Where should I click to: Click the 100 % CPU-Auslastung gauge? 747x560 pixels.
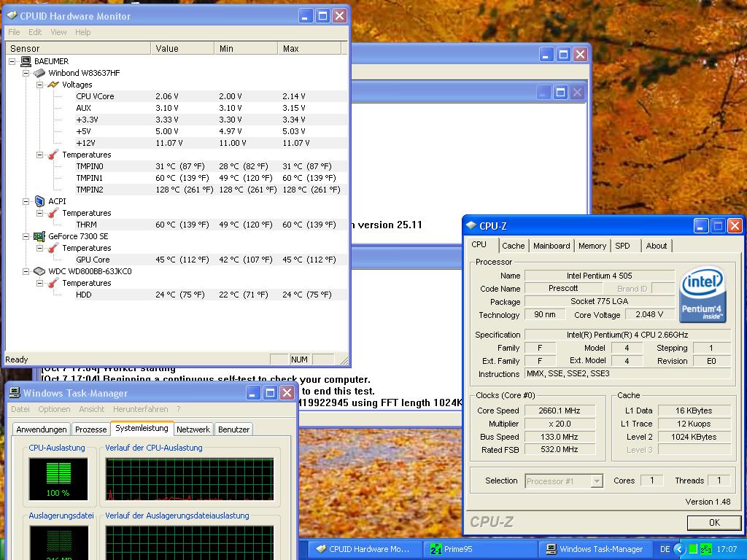click(58, 479)
